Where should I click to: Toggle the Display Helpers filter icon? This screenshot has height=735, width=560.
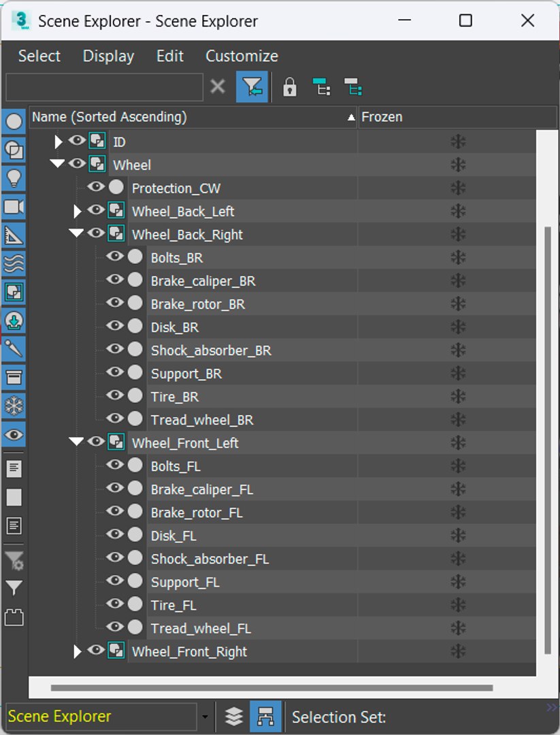point(14,235)
